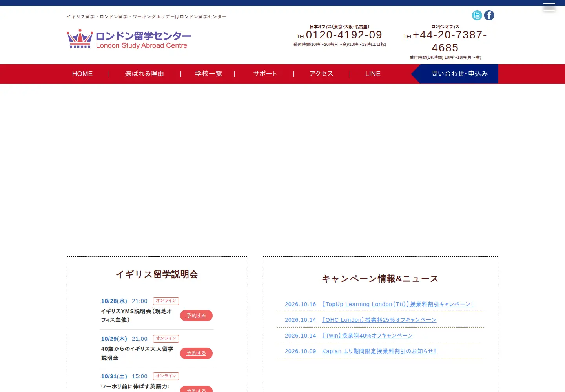This screenshot has height=392, width=565.
Task: Click Japan office phone number 0120-4192-09
Action: (344, 35)
